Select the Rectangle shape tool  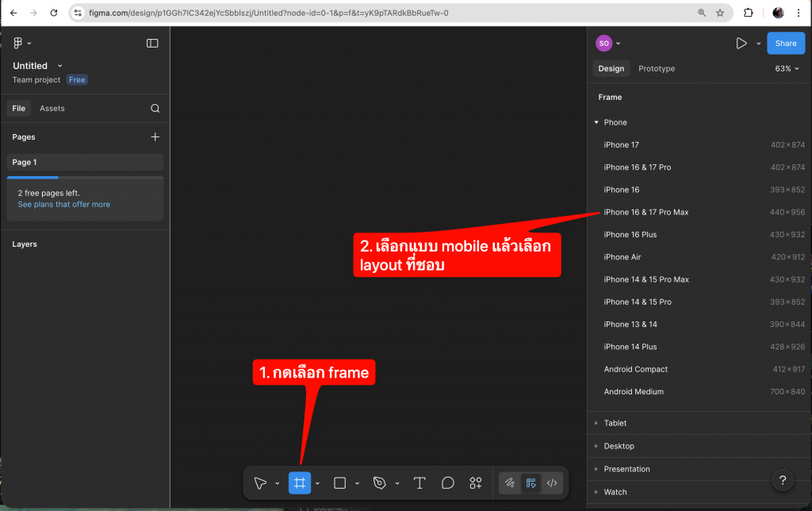click(339, 483)
